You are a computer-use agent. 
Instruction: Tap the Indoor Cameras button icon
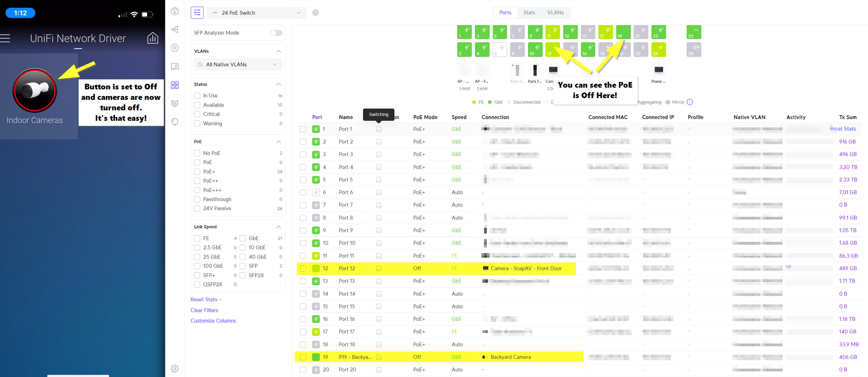click(x=35, y=90)
